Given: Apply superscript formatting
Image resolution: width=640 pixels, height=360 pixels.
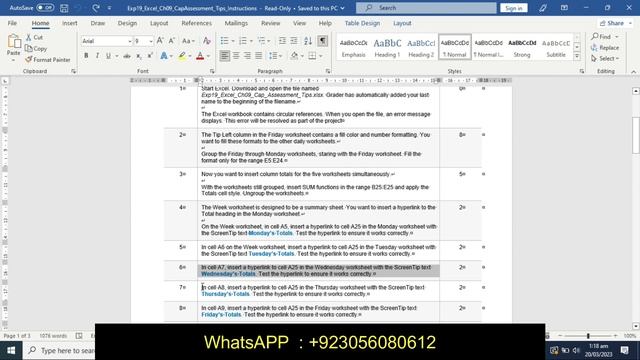Looking at the screenshot, I should coord(150,56).
